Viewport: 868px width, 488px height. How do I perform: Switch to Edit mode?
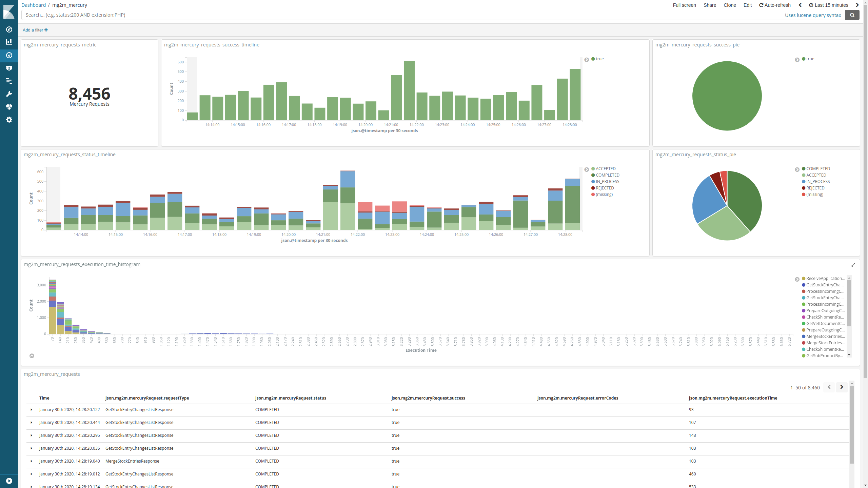pos(748,5)
